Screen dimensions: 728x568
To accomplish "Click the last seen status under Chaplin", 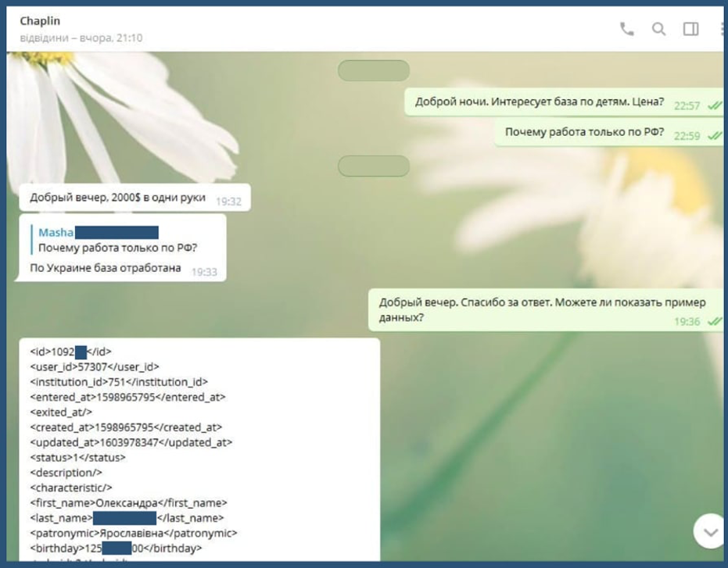I will coord(81,38).
